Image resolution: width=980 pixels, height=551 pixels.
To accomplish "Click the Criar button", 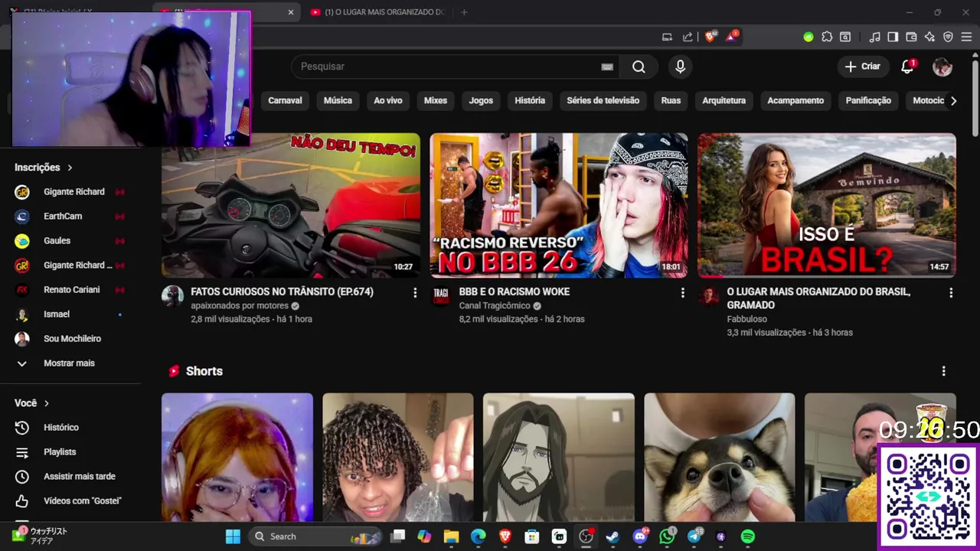I will click(863, 67).
